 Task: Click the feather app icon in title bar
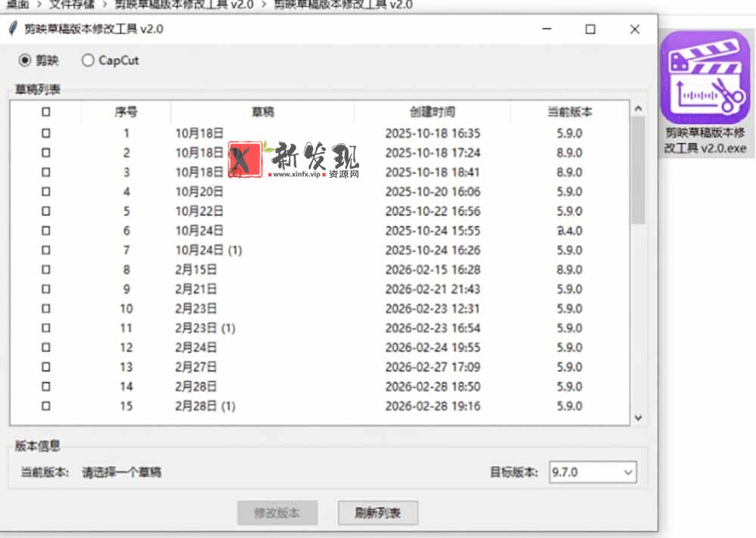coord(13,29)
